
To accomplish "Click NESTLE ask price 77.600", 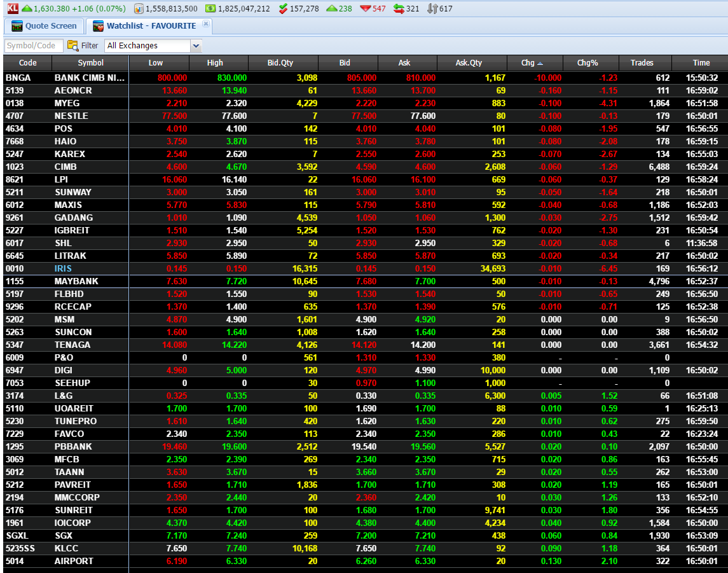I will (x=423, y=116).
